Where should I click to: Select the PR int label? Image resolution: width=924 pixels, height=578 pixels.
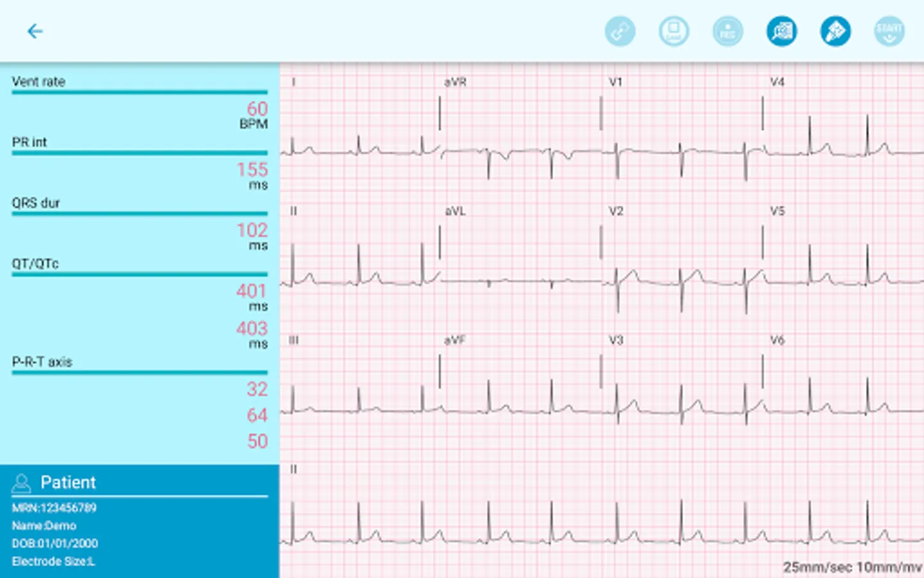coord(30,142)
